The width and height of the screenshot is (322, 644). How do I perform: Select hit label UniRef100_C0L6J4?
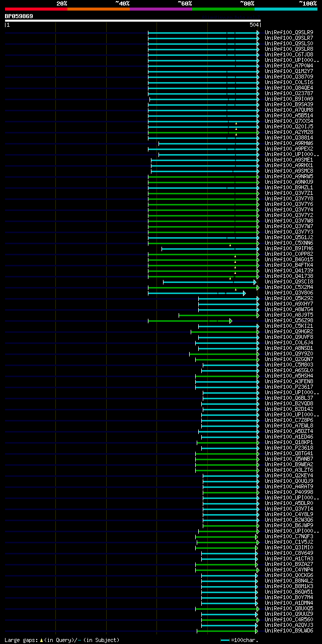pos(289,342)
